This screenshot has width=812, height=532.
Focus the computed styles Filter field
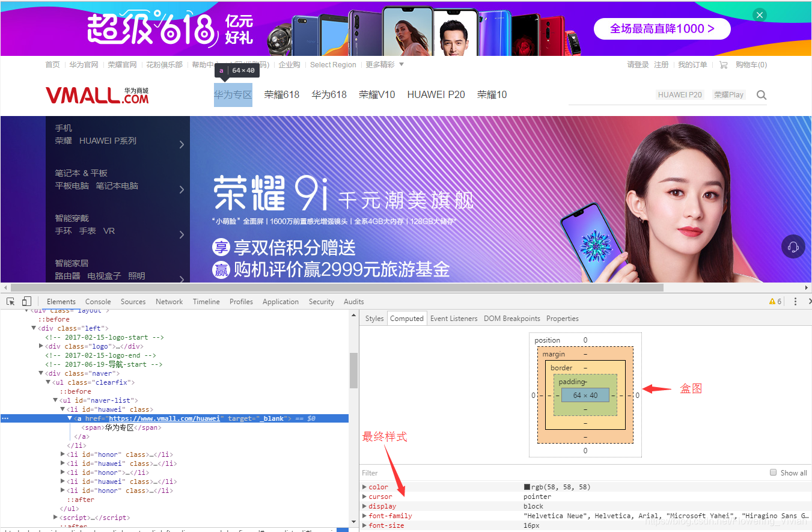click(x=562, y=473)
